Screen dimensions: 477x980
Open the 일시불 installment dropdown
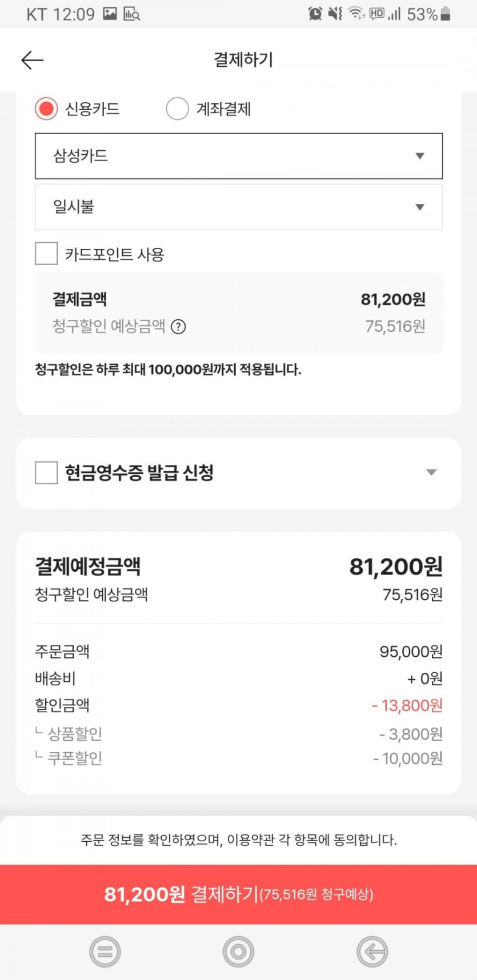pos(238,207)
